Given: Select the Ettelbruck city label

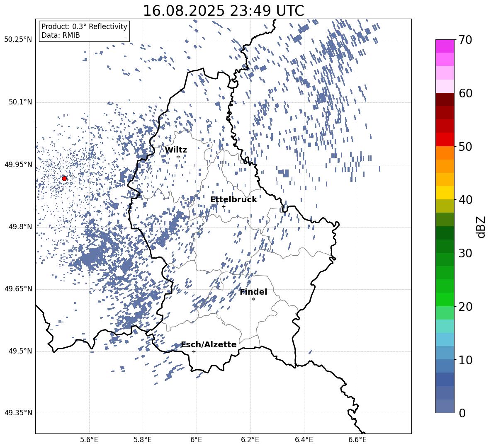Looking at the screenshot, I should pyautogui.click(x=233, y=200).
